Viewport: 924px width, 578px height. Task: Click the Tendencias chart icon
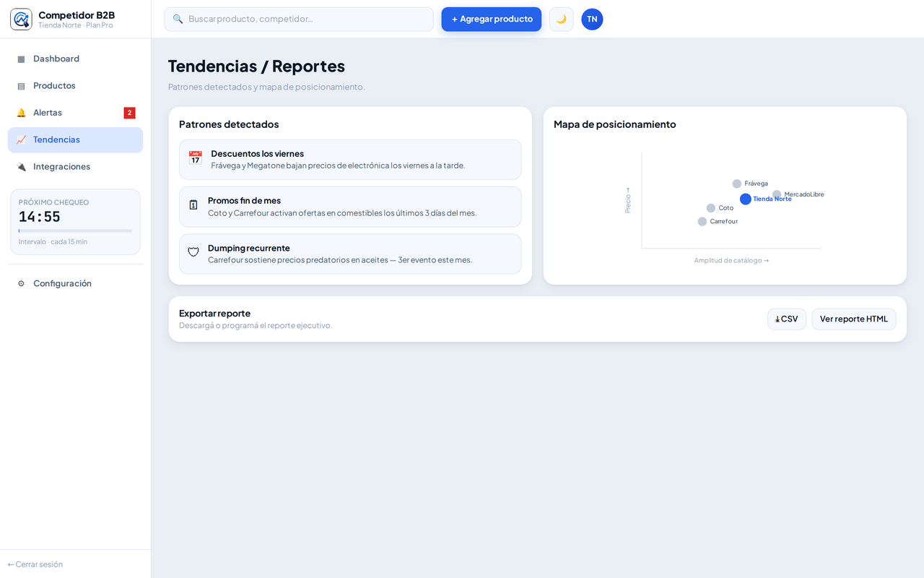[21, 140]
